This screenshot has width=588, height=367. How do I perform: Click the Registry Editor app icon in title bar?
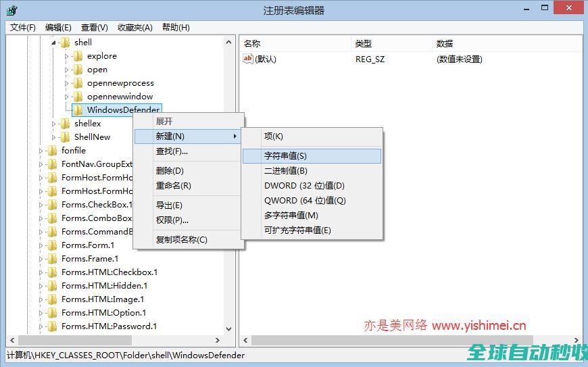point(11,10)
